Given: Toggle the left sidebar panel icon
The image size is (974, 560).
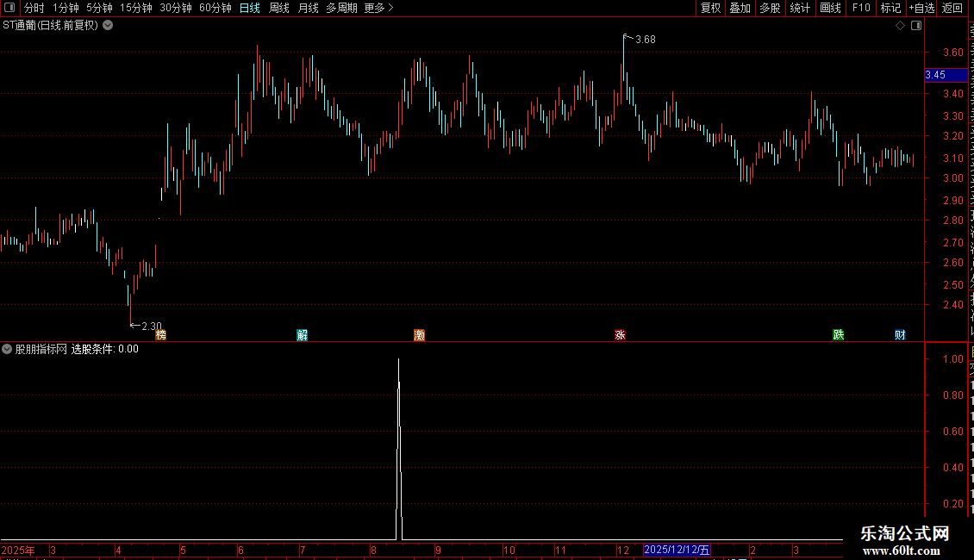Looking at the screenshot, I should tap(9, 8).
